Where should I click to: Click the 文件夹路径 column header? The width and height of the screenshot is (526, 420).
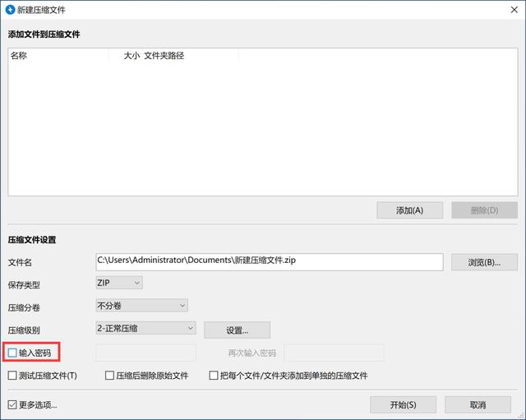(190, 55)
